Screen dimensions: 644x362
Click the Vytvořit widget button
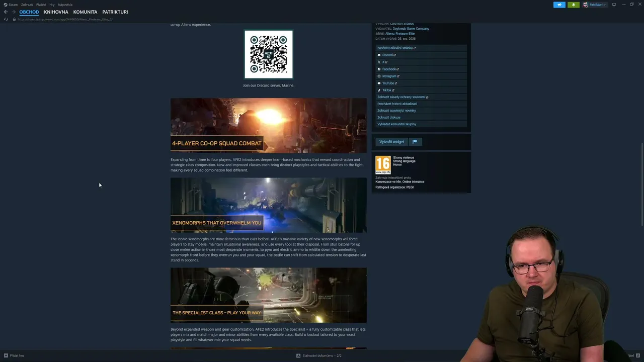(391, 142)
